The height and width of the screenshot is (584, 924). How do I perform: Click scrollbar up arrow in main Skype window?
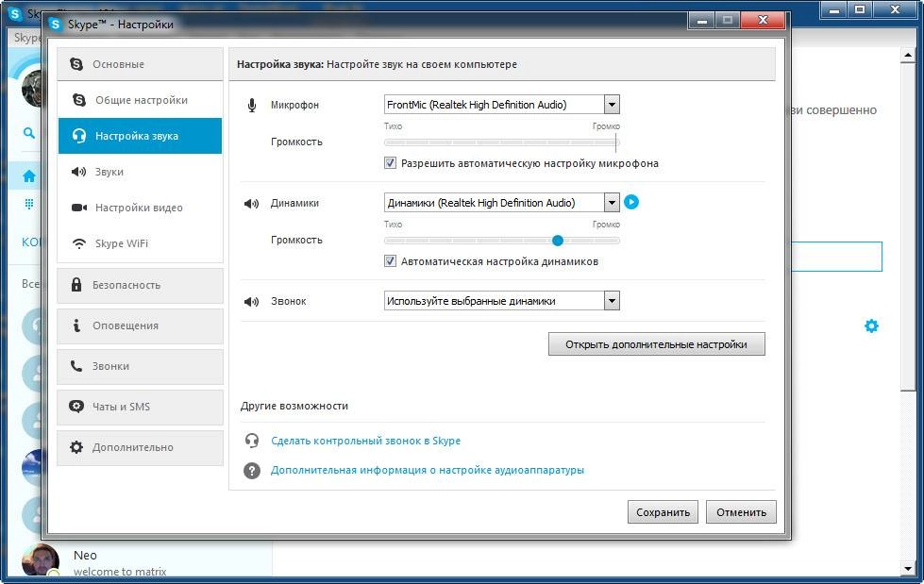[x=908, y=56]
